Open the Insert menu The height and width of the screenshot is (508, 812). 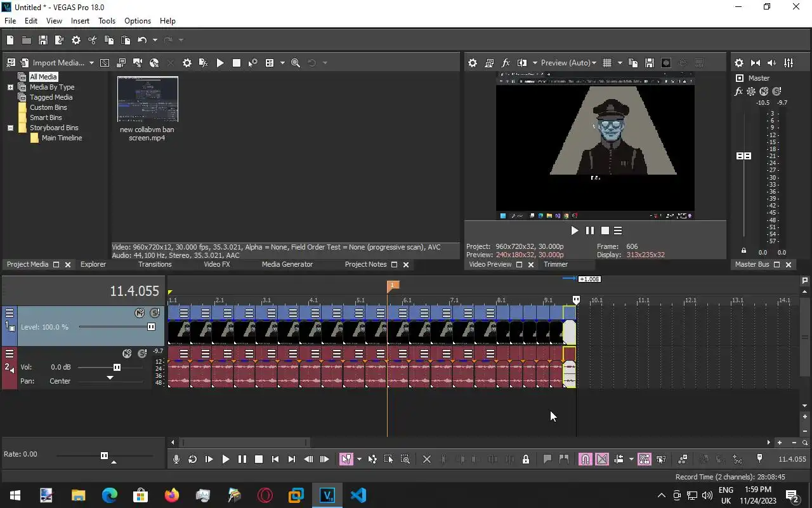pos(80,21)
